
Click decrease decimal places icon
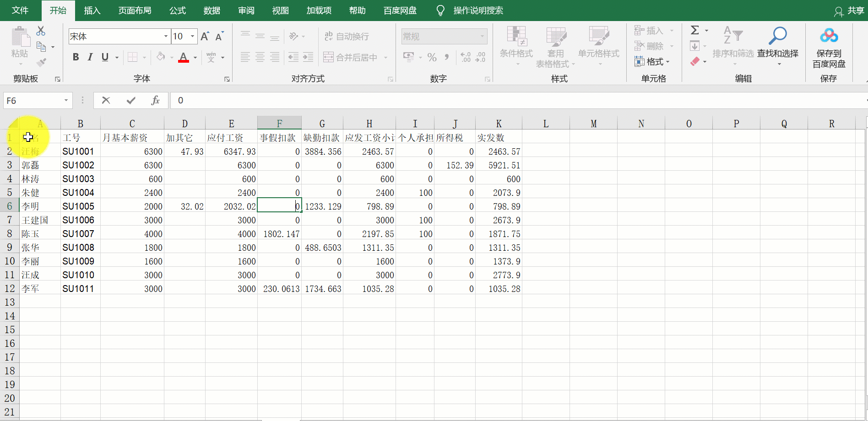click(x=480, y=57)
